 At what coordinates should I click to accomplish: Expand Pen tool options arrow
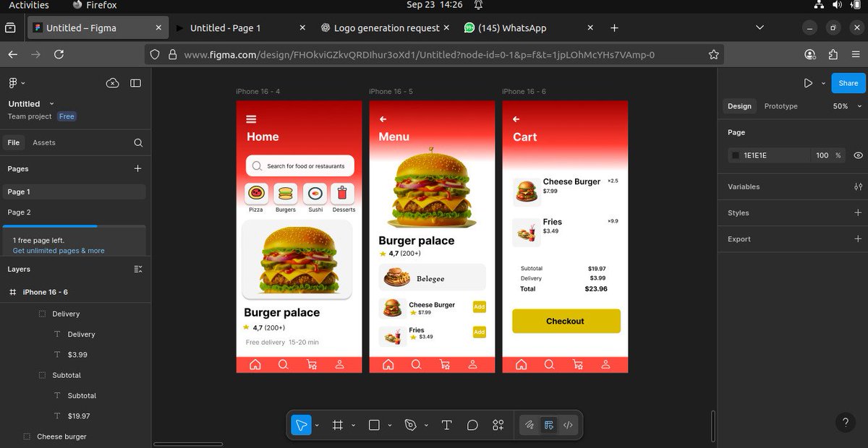427,426
